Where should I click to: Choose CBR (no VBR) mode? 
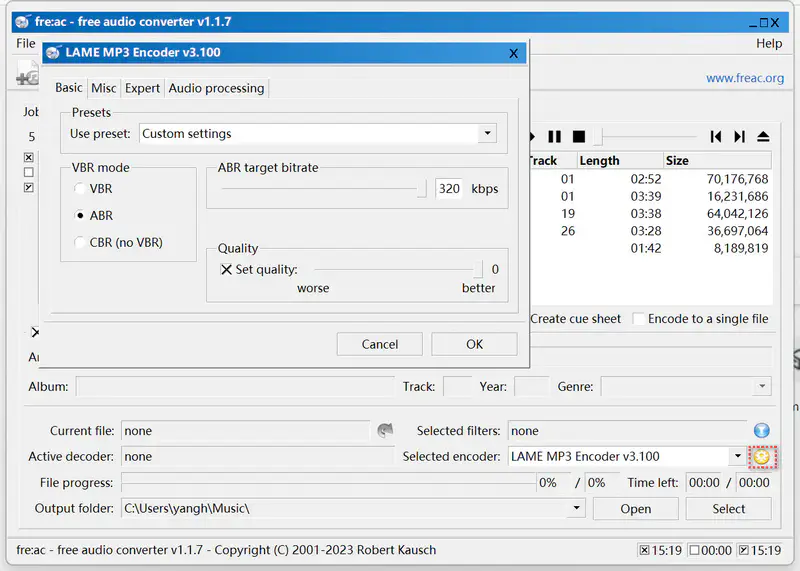point(80,242)
